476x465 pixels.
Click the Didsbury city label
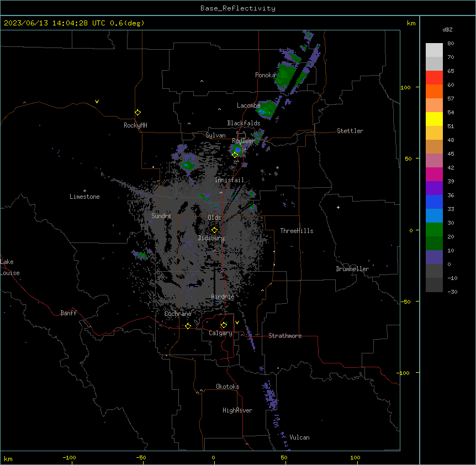pyautogui.click(x=211, y=238)
